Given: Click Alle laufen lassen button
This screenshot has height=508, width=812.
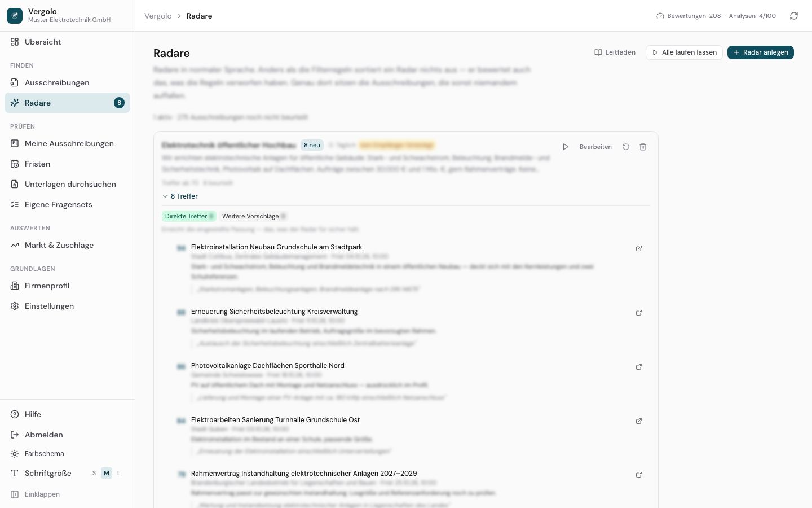Looking at the screenshot, I should tap(684, 52).
